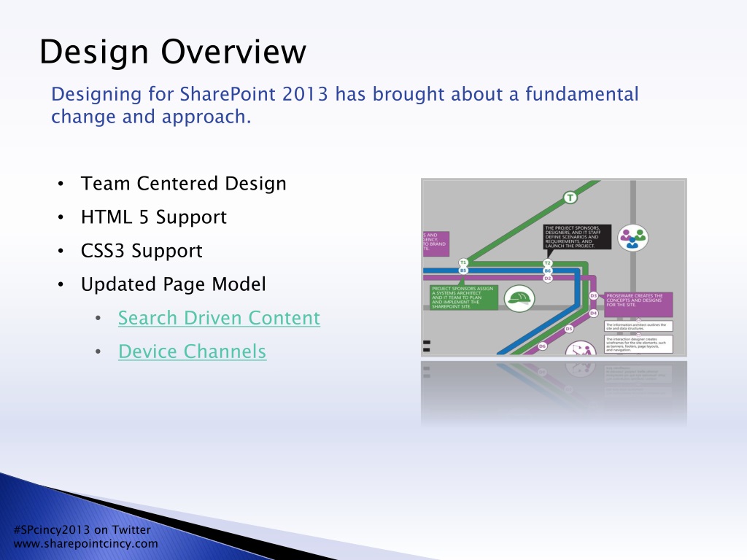Image resolution: width=747 pixels, height=560 pixels.
Task: Open the Search Driven Content link
Action: tap(219, 318)
